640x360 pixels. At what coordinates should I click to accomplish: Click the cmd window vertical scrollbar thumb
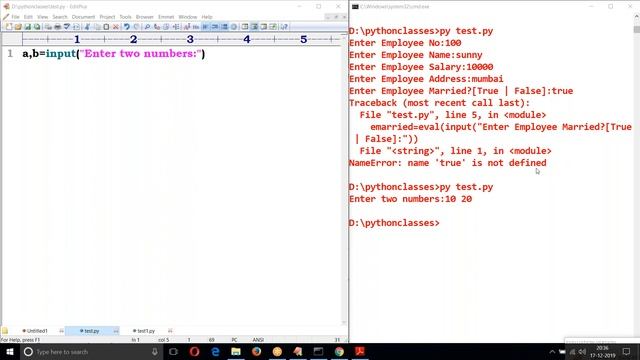coord(637,29)
